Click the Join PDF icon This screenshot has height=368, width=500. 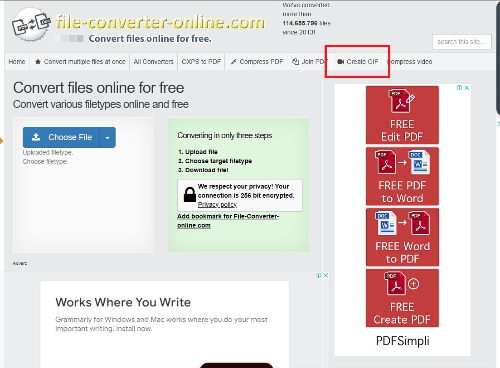point(295,62)
